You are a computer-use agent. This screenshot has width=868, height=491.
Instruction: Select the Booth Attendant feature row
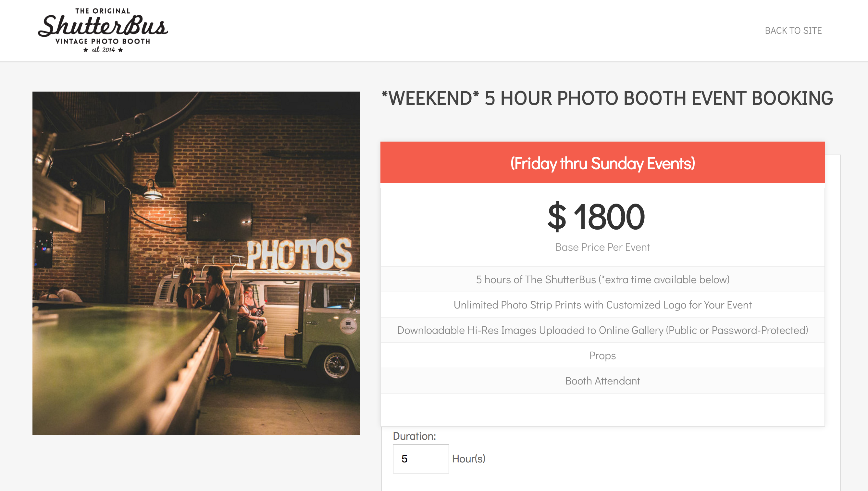pyautogui.click(x=602, y=381)
